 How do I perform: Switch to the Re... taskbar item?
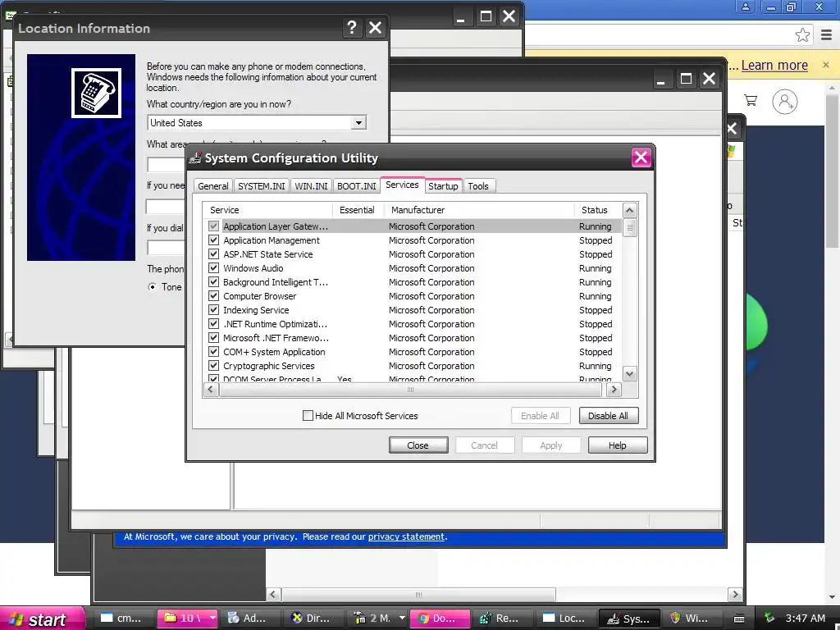[x=503, y=619]
